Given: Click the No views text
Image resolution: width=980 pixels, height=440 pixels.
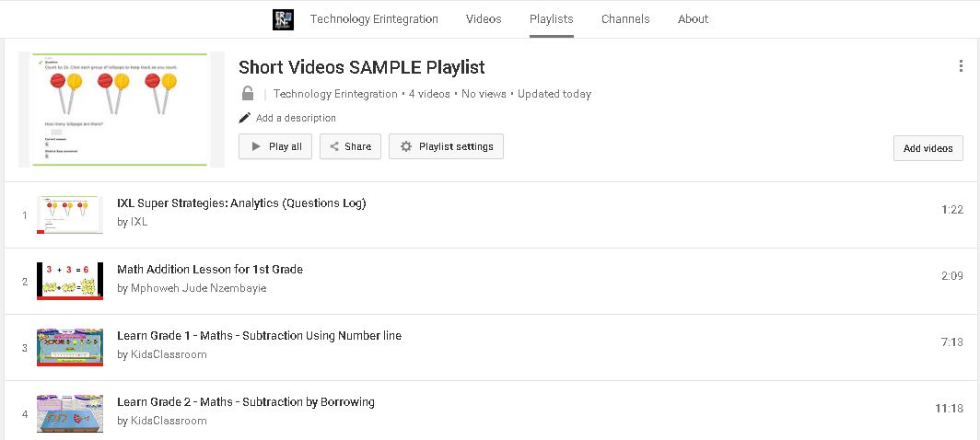Looking at the screenshot, I should pos(484,94).
